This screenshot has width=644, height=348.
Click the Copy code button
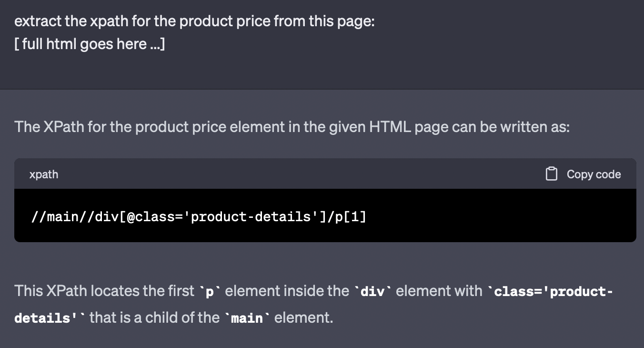[582, 174]
